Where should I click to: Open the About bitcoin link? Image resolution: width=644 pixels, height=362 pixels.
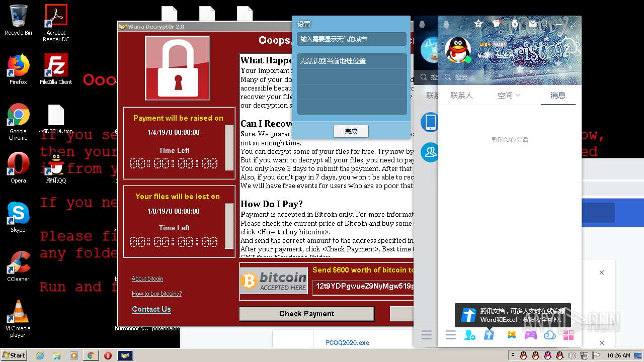147,279
